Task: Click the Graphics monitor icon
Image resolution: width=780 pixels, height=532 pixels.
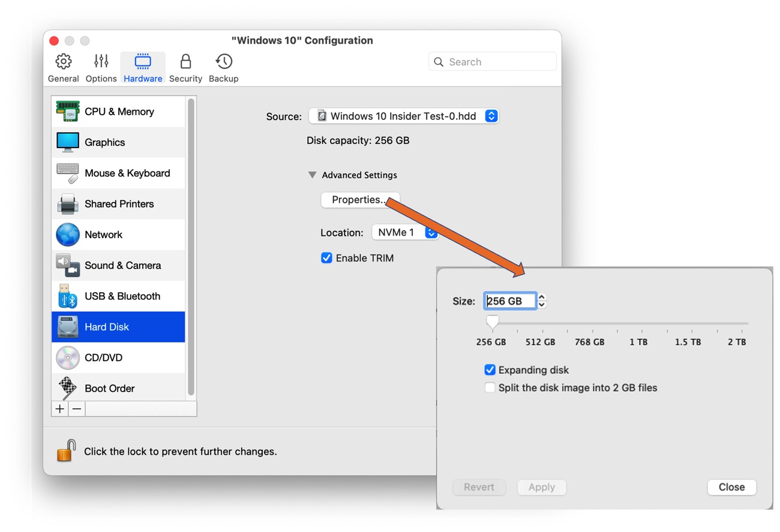Action: click(68, 142)
